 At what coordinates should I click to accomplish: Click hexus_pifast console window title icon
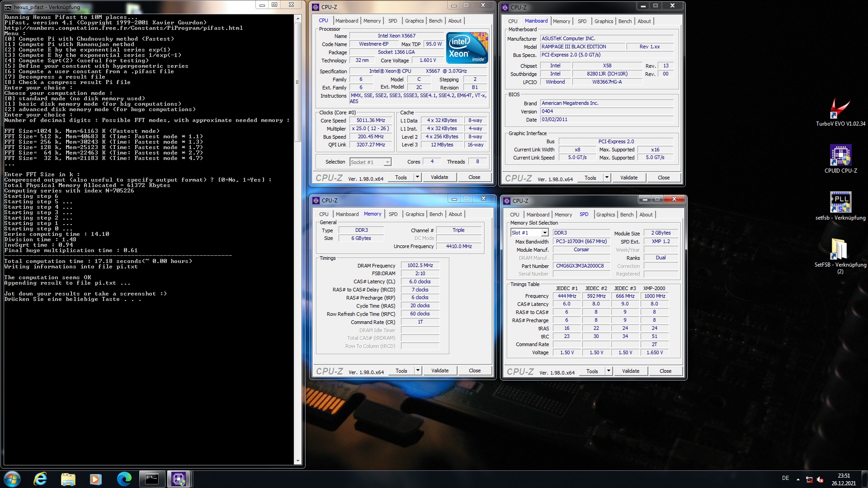[x=8, y=7]
